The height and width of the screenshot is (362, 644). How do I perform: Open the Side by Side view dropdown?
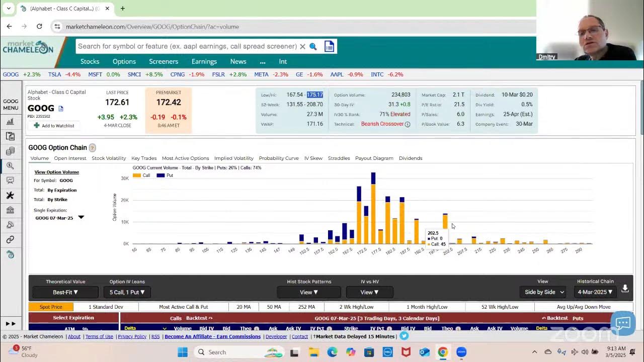pos(543,292)
